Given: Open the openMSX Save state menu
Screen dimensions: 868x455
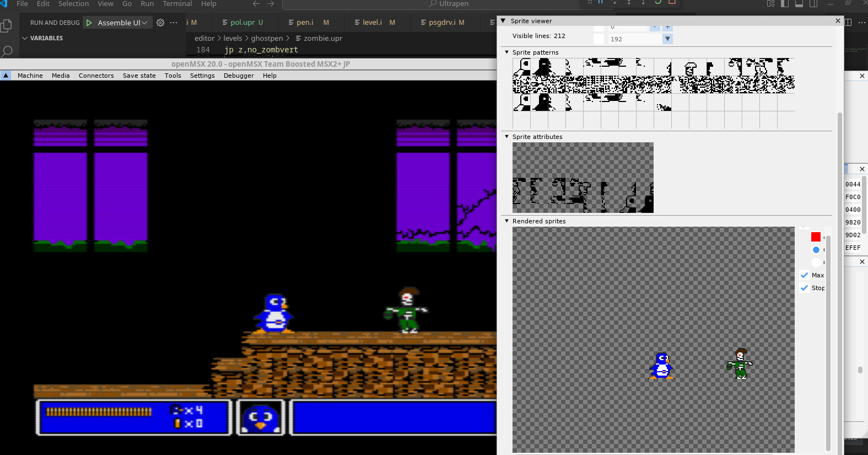Looking at the screenshot, I should click(x=139, y=76).
